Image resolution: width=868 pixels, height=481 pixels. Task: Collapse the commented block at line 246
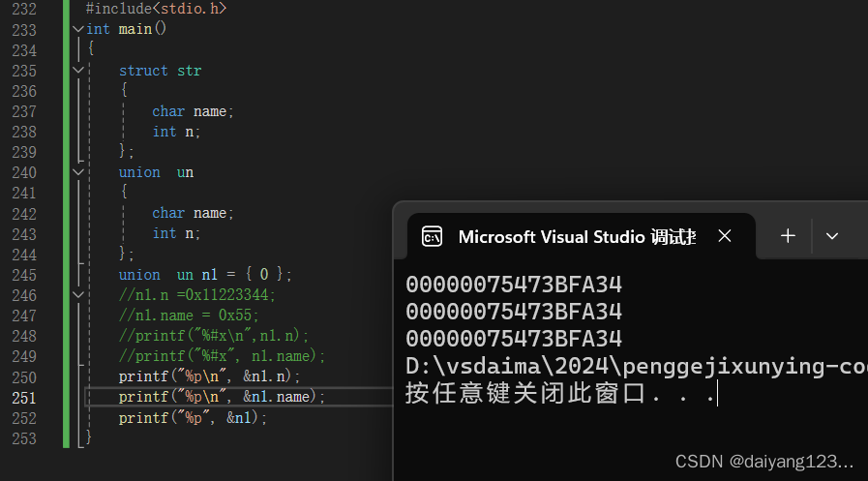(x=77, y=295)
